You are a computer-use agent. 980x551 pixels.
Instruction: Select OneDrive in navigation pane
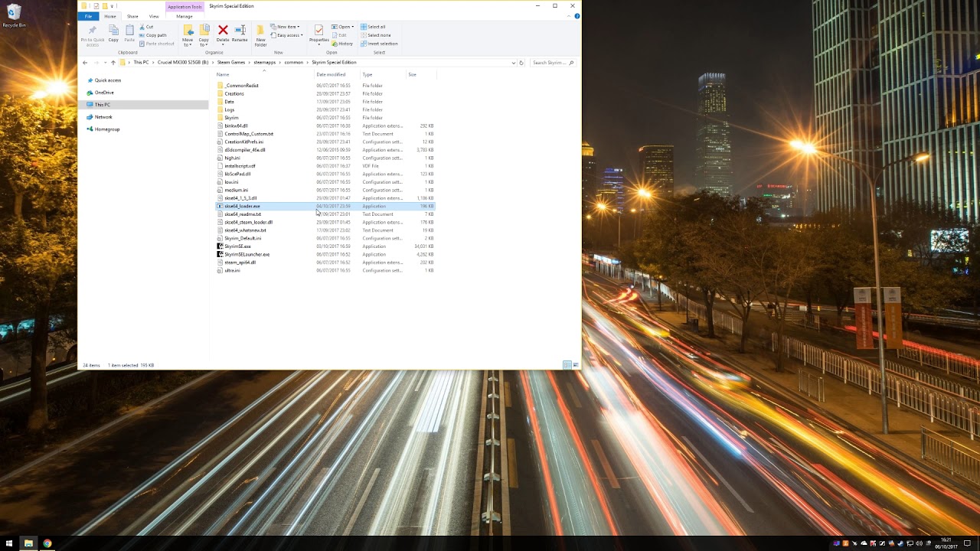coord(104,93)
